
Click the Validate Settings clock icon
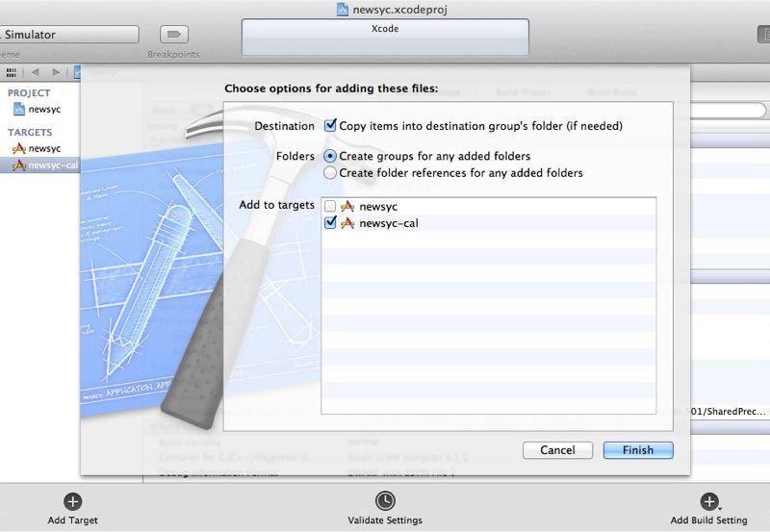coord(385,501)
